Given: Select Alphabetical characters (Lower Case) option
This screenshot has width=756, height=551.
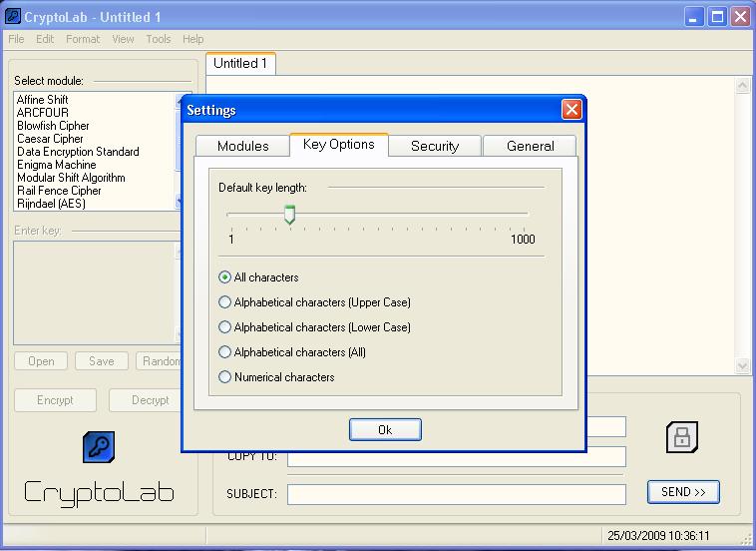Looking at the screenshot, I should [224, 327].
